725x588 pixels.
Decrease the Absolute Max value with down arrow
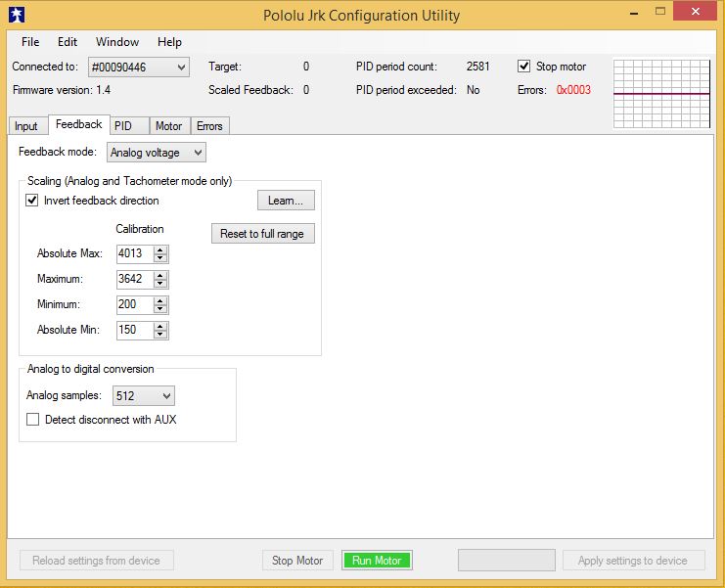(x=160, y=258)
